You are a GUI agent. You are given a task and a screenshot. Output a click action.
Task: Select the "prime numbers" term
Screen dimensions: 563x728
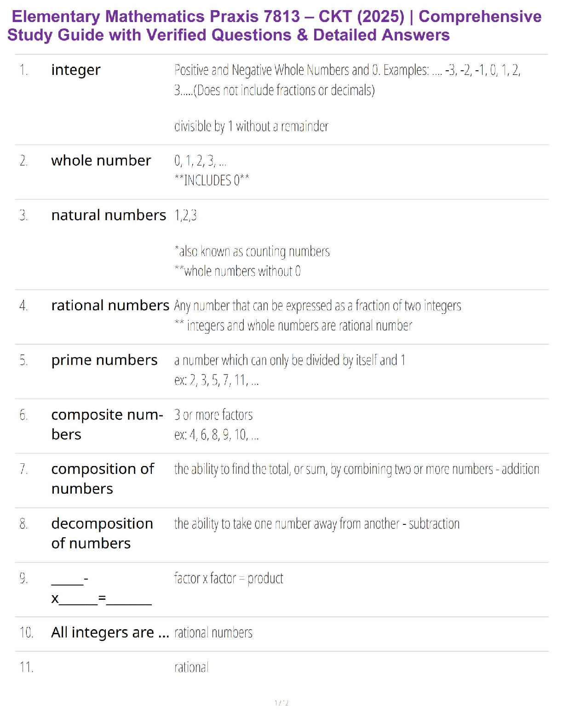tap(104, 360)
